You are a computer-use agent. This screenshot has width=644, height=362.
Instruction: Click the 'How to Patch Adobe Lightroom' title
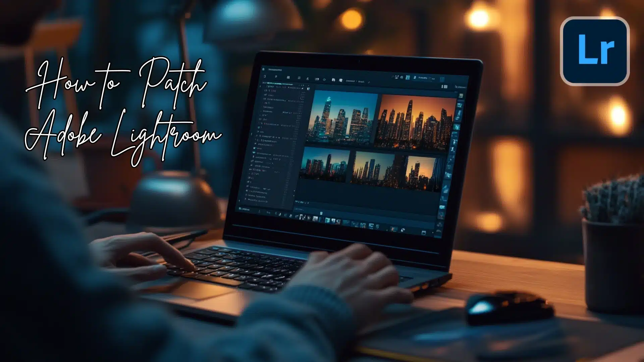point(123,112)
